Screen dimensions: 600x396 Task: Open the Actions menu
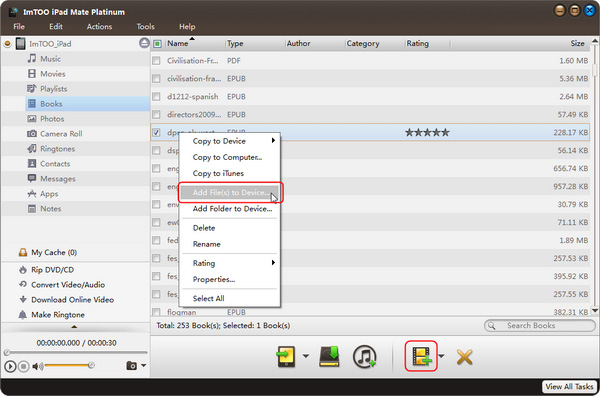point(99,26)
